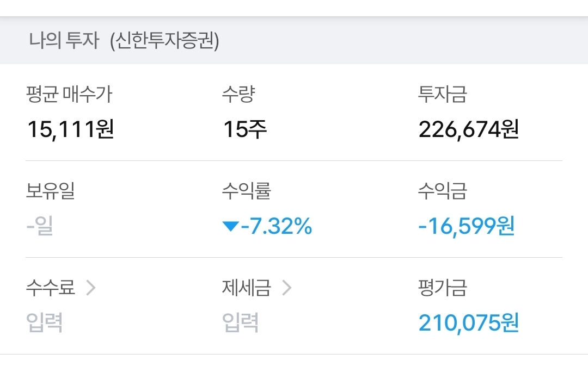
Task: Tap the average price 15,111원
Action: (x=71, y=129)
